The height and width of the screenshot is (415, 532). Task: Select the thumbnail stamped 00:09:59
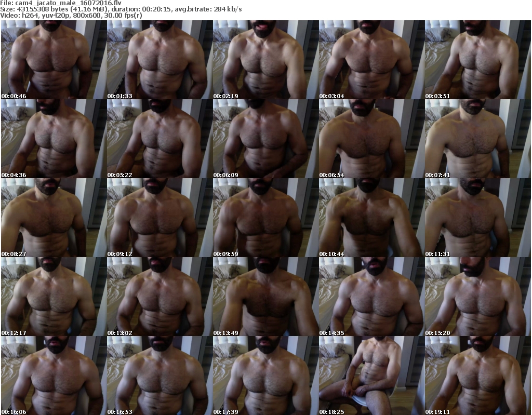(265, 218)
